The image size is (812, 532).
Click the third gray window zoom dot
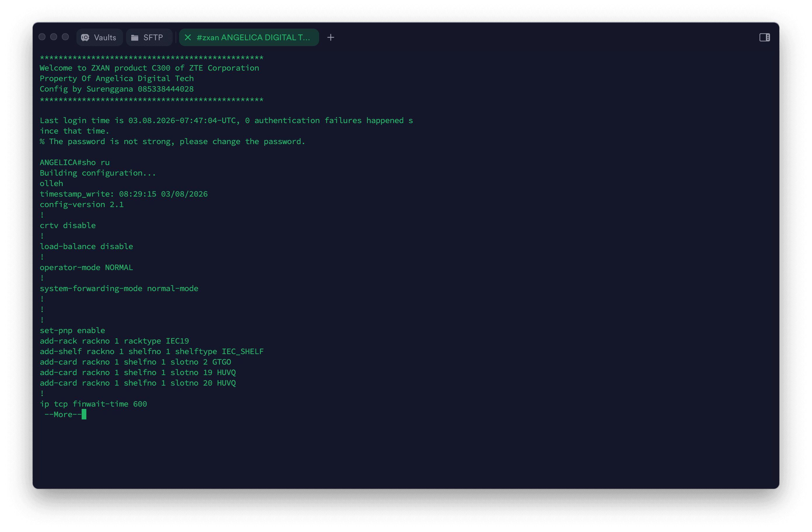pyautogui.click(x=65, y=37)
